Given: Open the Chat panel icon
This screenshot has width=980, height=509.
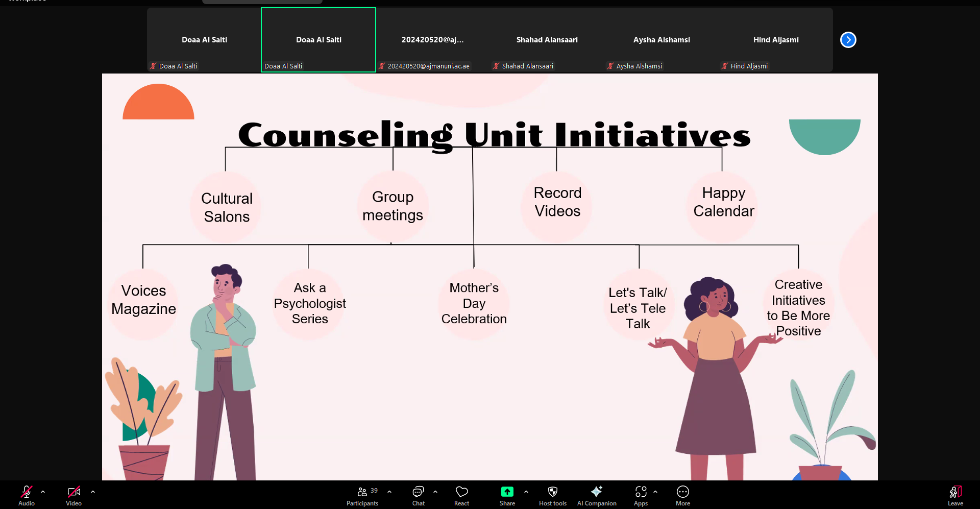Looking at the screenshot, I should click(418, 492).
